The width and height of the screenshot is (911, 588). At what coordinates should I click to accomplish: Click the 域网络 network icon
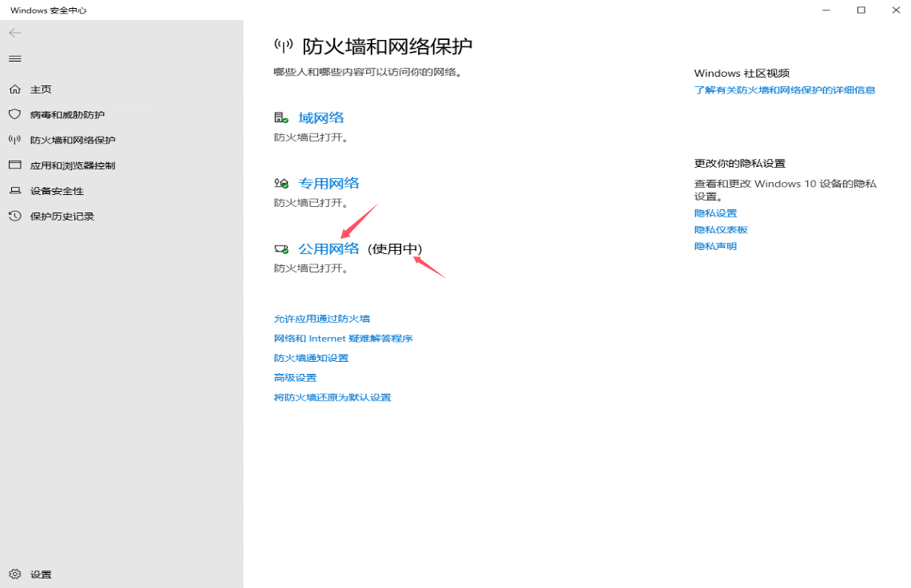[x=280, y=117]
